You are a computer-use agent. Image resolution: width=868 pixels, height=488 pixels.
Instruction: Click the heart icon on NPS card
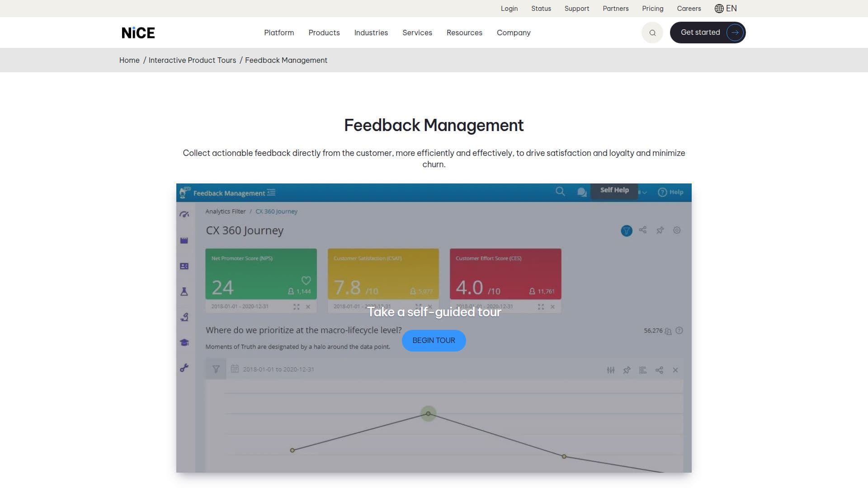click(x=306, y=280)
